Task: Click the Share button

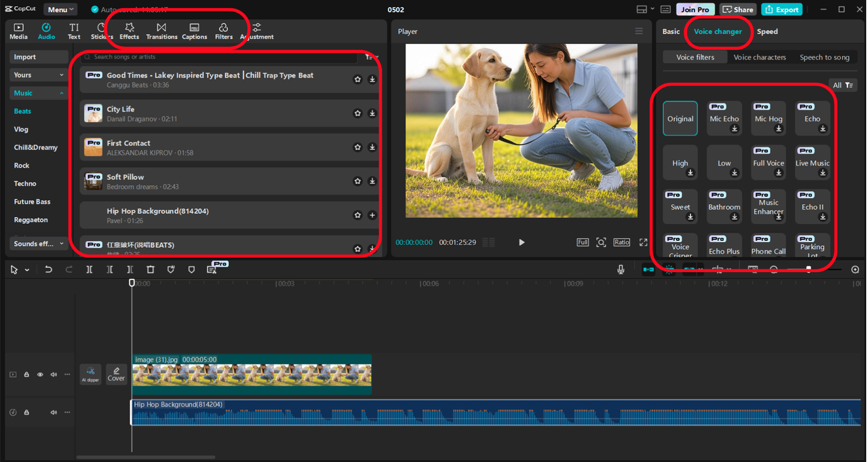Action: click(x=738, y=9)
